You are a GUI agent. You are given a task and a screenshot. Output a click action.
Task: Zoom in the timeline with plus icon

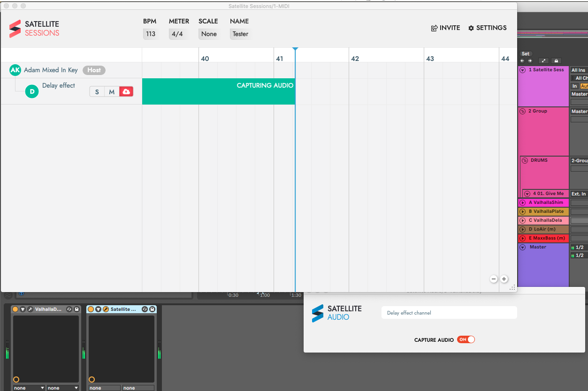[504, 279]
